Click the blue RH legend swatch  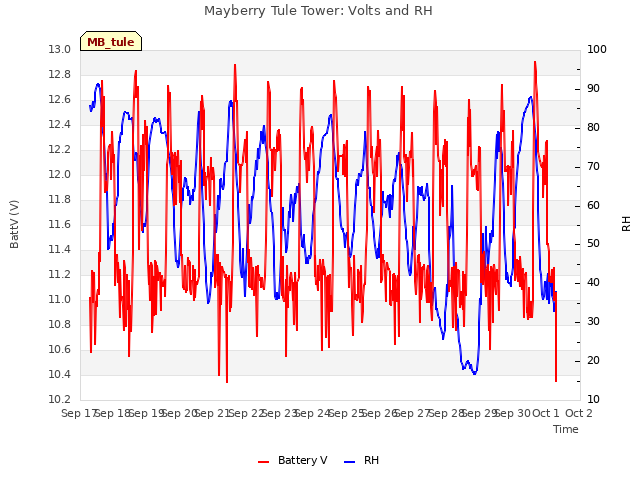(350, 462)
